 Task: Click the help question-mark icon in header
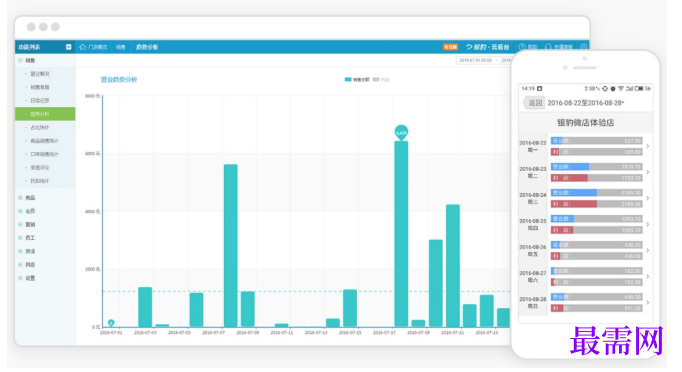522,47
